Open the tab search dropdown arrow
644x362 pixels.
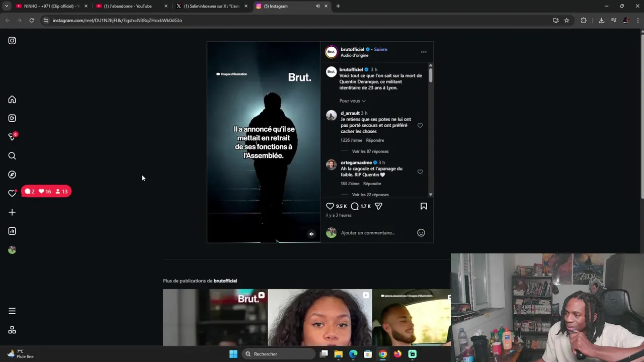[x=7, y=6]
